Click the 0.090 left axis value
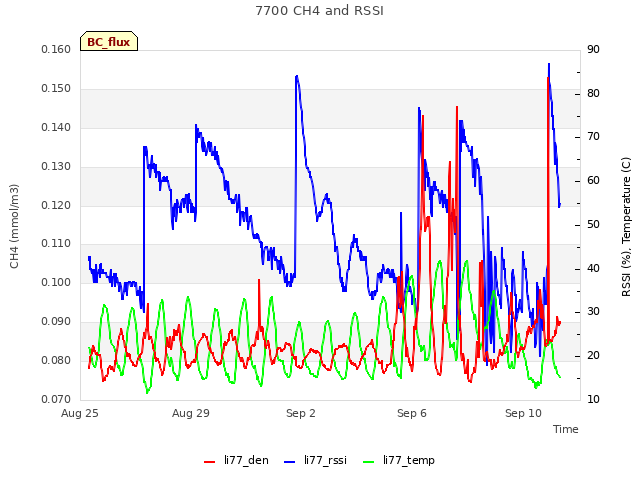This screenshot has height=480, width=640. click(x=56, y=321)
